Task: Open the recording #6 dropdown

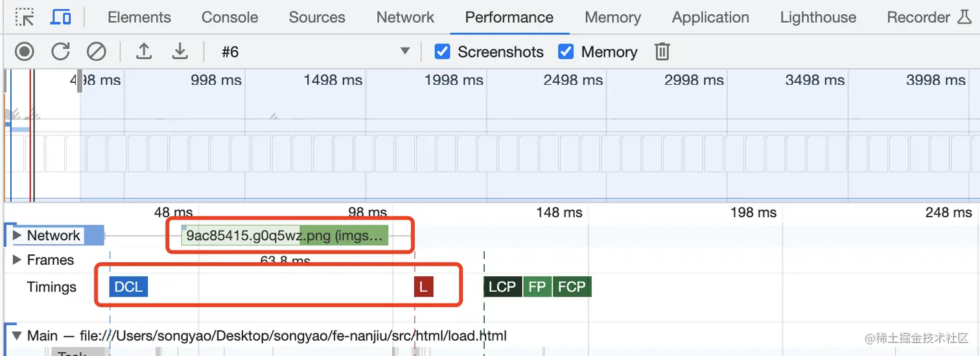Action: pyautogui.click(x=316, y=51)
